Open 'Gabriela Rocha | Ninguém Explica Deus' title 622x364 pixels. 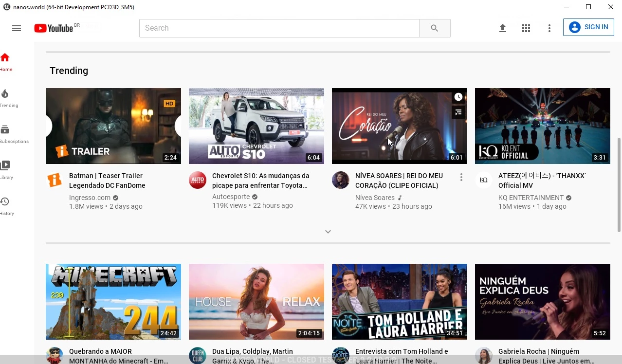click(547, 356)
